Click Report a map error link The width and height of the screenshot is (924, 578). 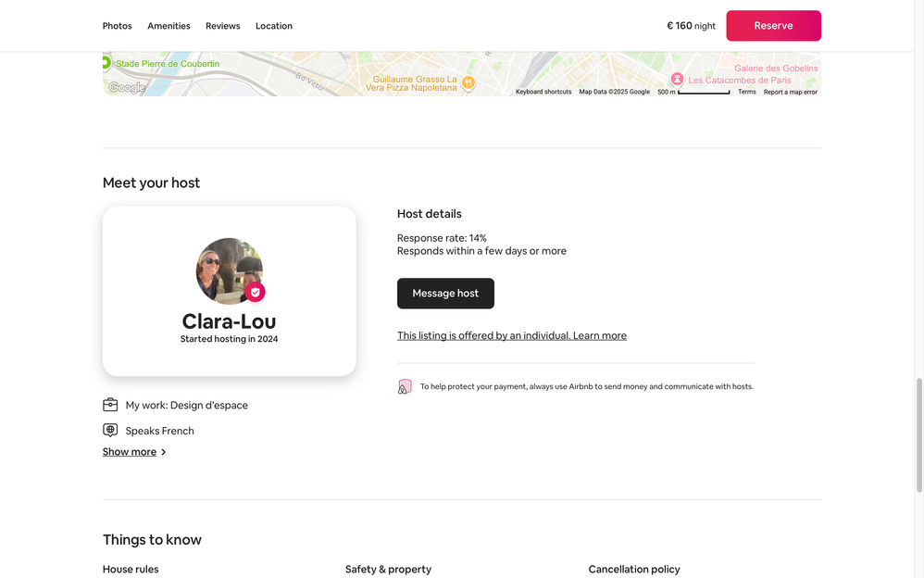click(x=790, y=92)
